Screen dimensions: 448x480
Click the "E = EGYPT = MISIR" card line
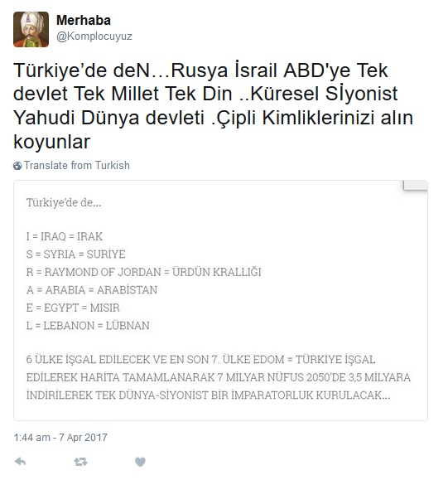tap(73, 308)
